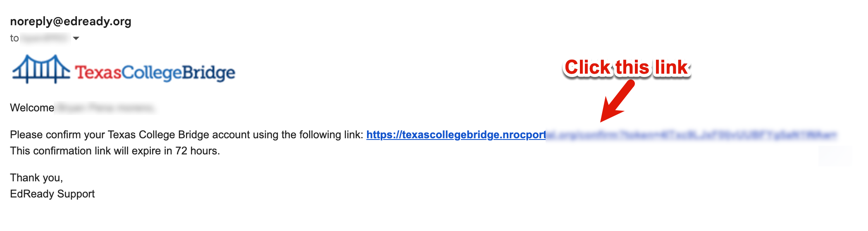Click the sender address noreply@edready.org
868x231 pixels.
71,22
